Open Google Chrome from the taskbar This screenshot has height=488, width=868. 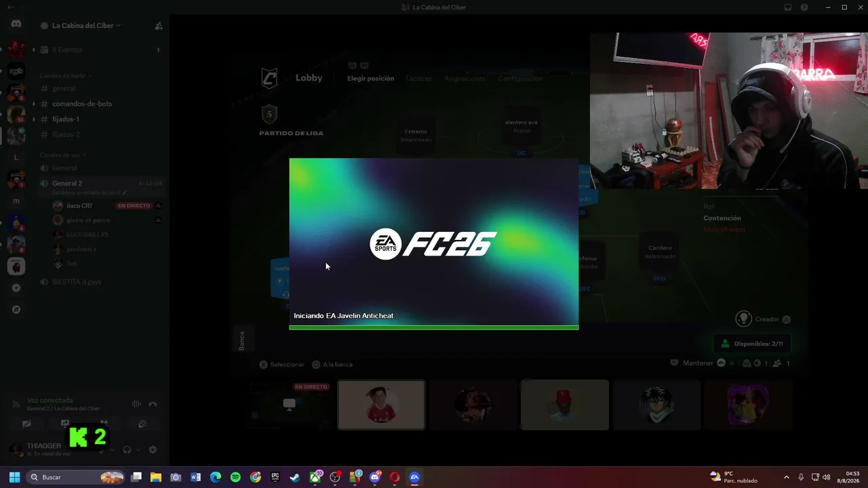pos(255,477)
